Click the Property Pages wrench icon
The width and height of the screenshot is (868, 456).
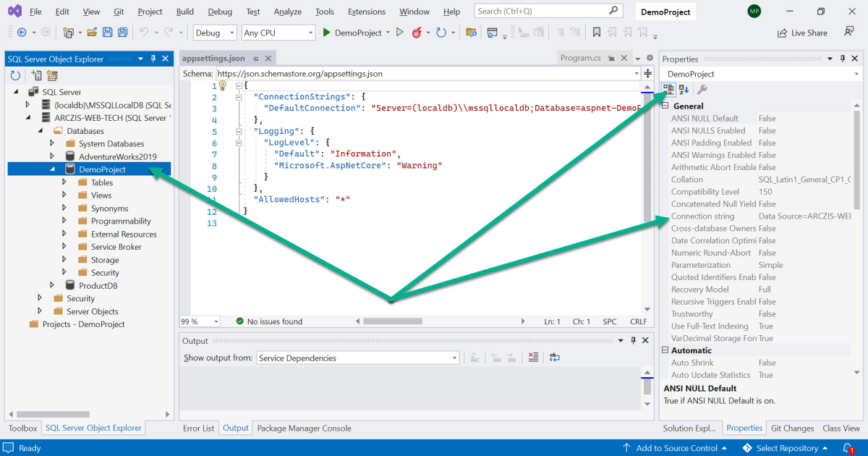click(702, 89)
